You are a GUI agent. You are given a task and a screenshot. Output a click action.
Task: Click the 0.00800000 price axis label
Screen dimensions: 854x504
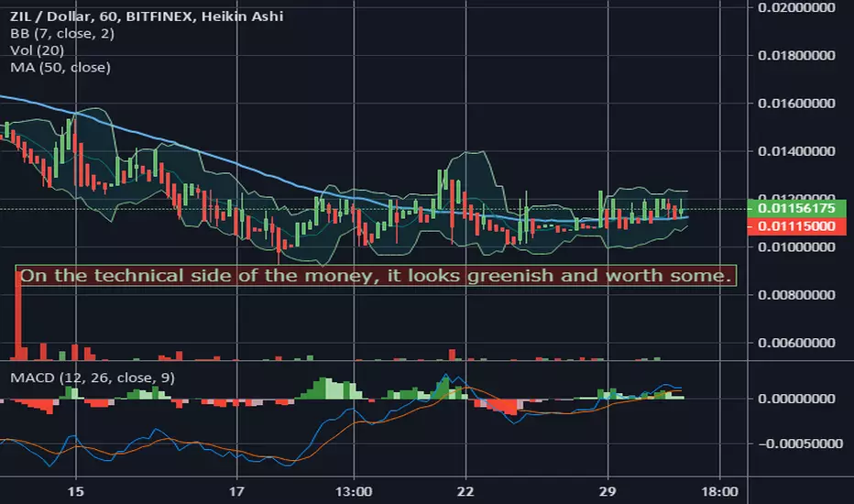click(796, 295)
